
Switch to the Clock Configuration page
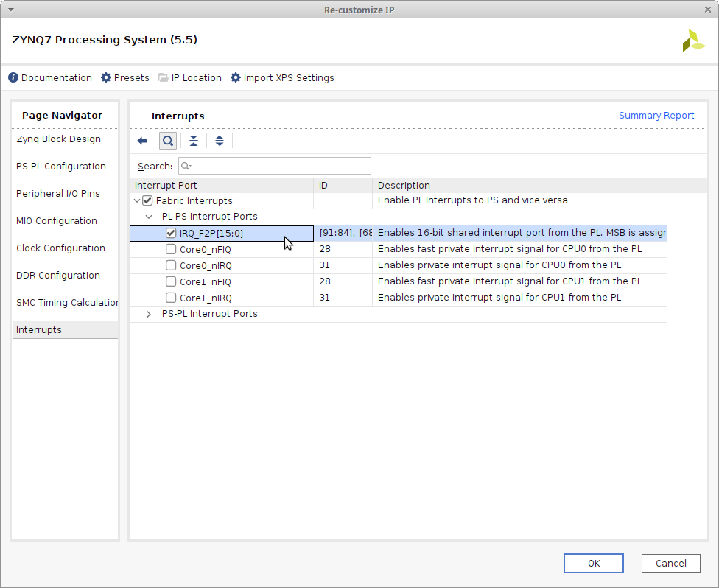(60, 248)
